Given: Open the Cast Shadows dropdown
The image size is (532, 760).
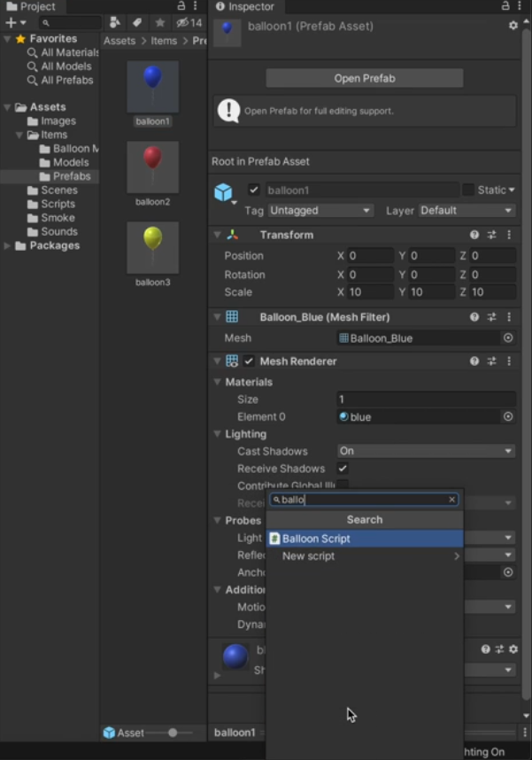Looking at the screenshot, I should pyautogui.click(x=425, y=451).
